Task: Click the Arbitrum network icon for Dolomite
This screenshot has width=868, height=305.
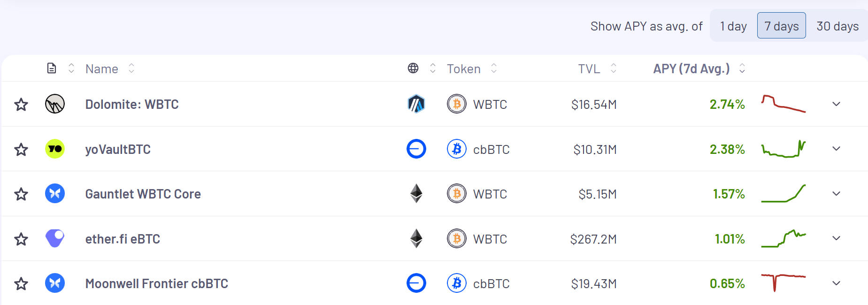Action: click(416, 104)
